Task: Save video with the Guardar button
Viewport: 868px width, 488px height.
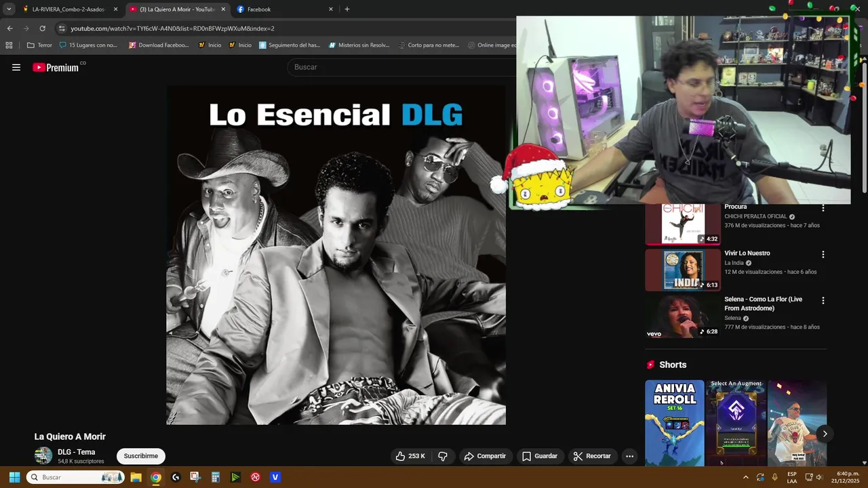Action: 540,456
